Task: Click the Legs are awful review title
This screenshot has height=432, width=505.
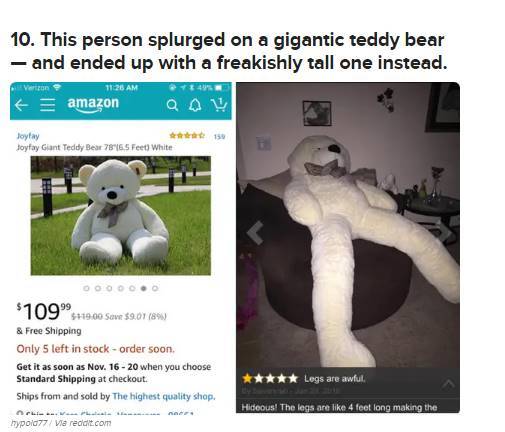Action: [335, 379]
